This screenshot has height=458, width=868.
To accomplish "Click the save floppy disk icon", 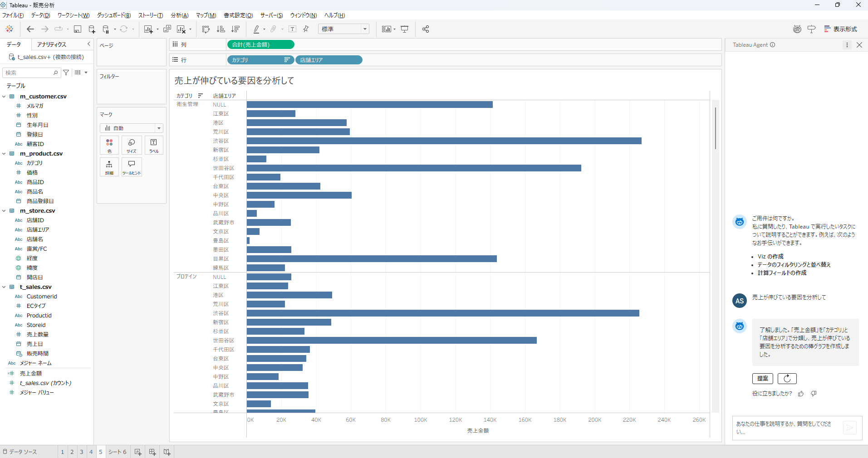I will point(78,29).
